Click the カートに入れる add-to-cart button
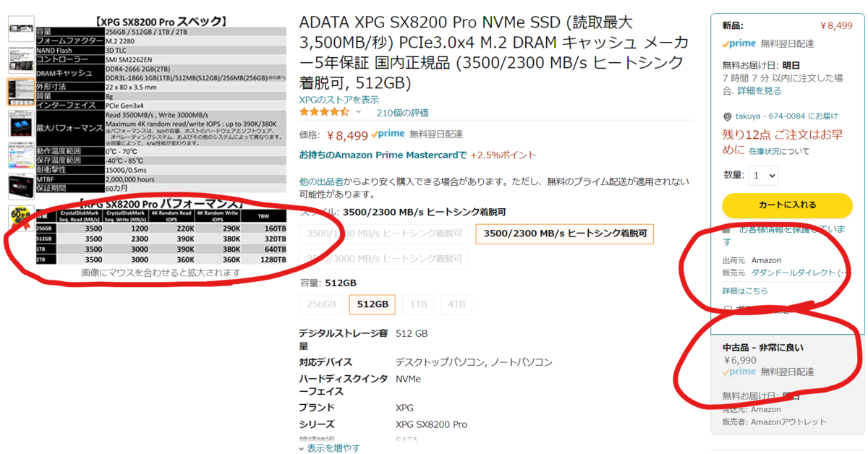 point(788,205)
